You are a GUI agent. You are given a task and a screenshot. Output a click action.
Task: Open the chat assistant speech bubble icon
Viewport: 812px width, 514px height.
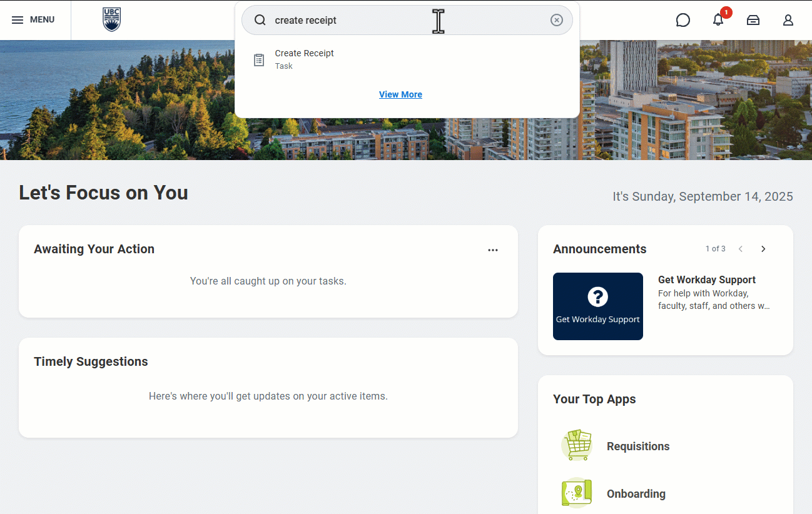pyautogui.click(x=683, y=20)
